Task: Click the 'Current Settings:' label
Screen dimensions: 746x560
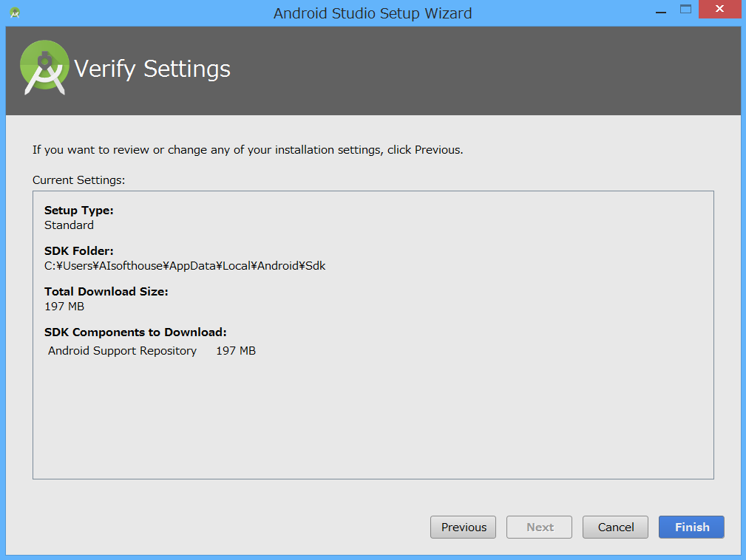Action: (x=78, y=180)
